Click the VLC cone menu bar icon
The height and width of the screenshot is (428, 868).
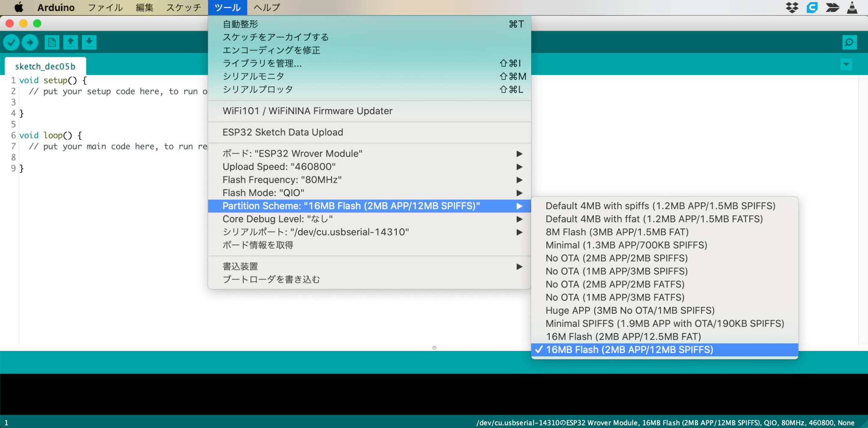852,8
